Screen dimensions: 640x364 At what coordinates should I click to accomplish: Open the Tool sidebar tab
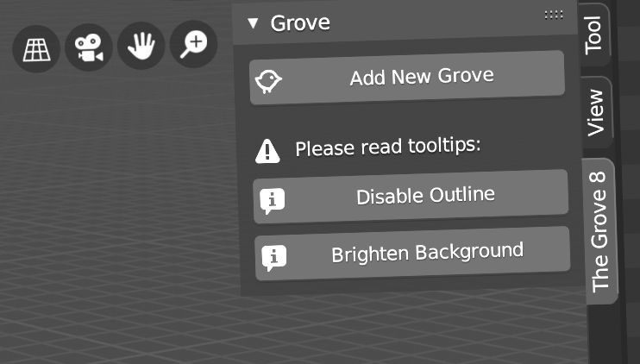coord(593,35)
